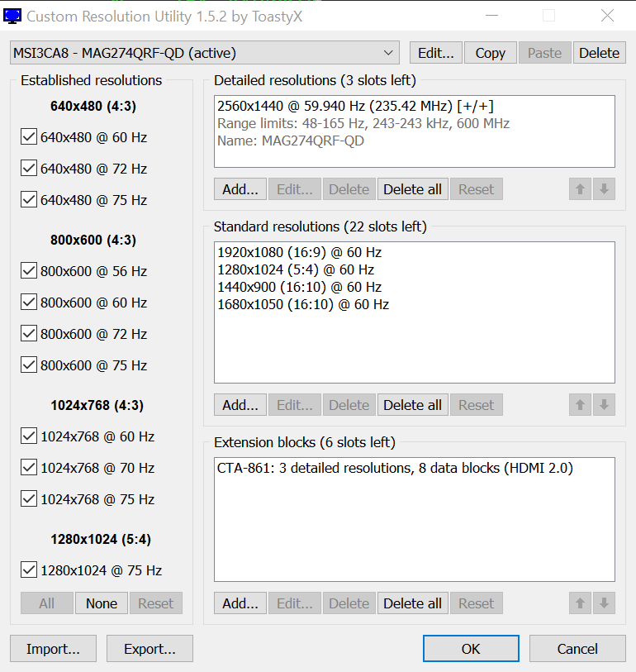Image resolution: width=636 pixels, height=672 pixels.
Task: Click Delete all under Standard resolutions
Action: pyautogui.click(x=412, y=405)
